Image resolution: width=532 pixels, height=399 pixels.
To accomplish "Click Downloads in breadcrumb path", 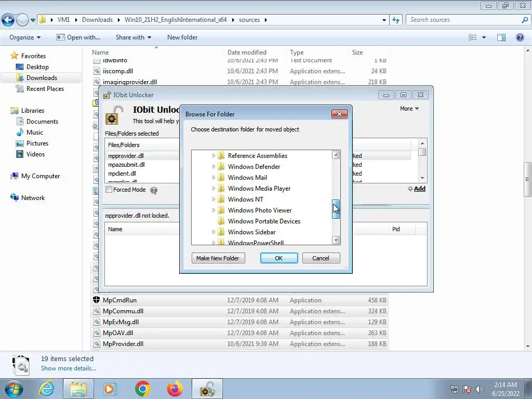I will point(97,20).
